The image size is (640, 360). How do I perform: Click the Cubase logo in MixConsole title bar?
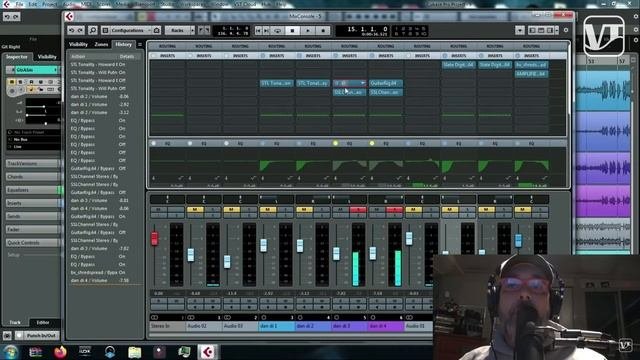69,16
